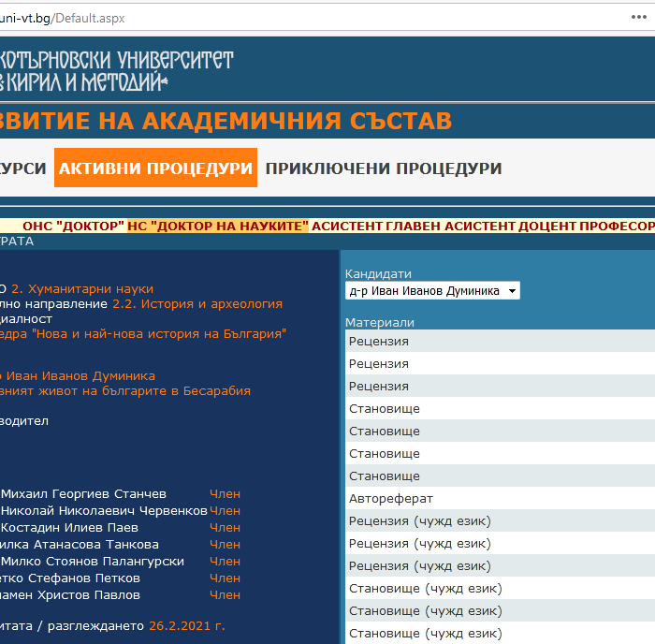Open the browser's three-dot menu

(x=637, y=17)
